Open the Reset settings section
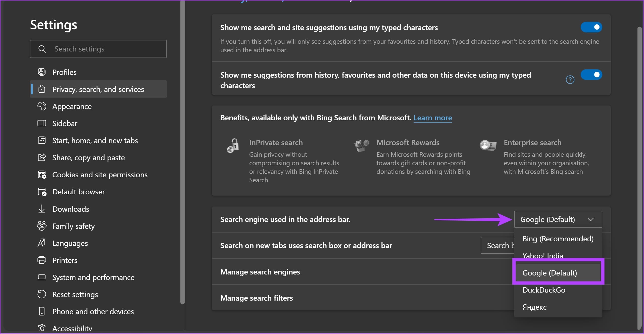 pyautogui.click(x=75, y=294)
